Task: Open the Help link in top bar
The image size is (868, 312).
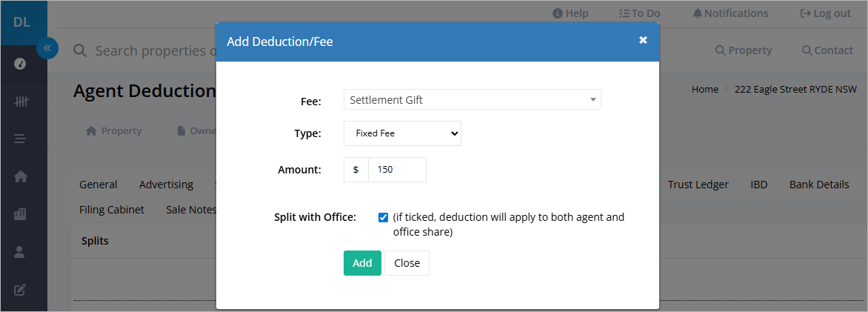Action: pos(571,13)
